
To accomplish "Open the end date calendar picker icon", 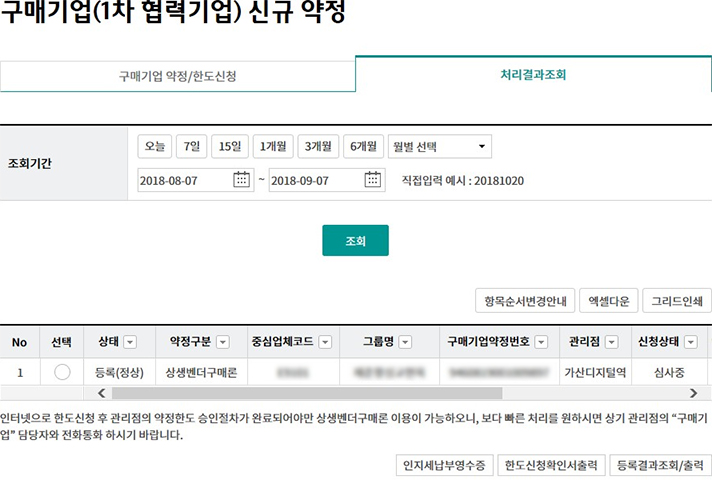I will tap(373, 180).
